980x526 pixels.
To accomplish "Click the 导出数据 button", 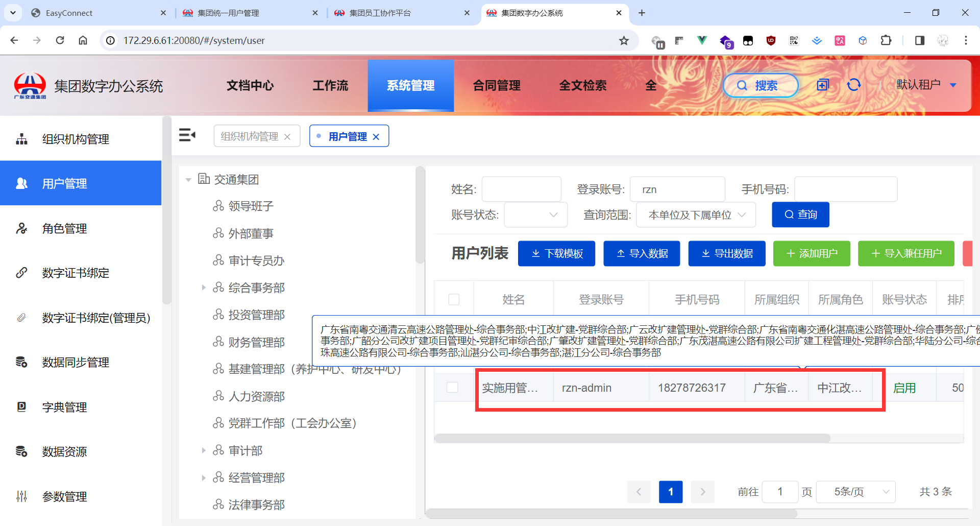I will click(x=727, y=253).
